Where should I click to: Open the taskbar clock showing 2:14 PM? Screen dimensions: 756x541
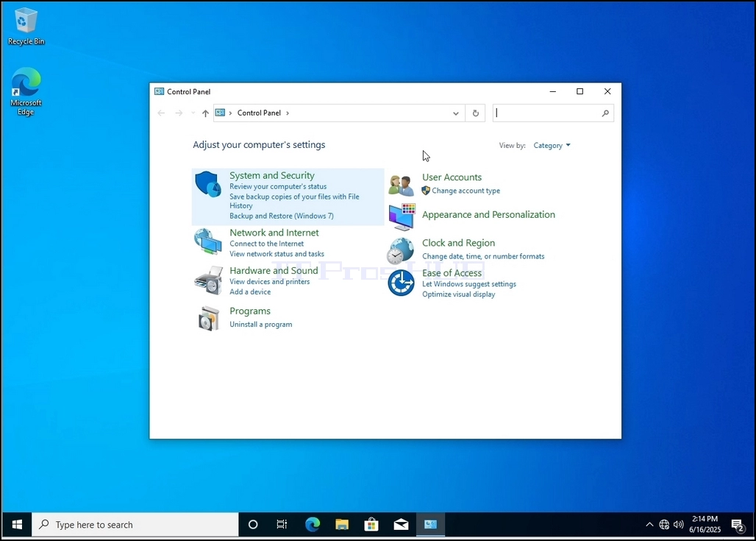pos(705,524)
